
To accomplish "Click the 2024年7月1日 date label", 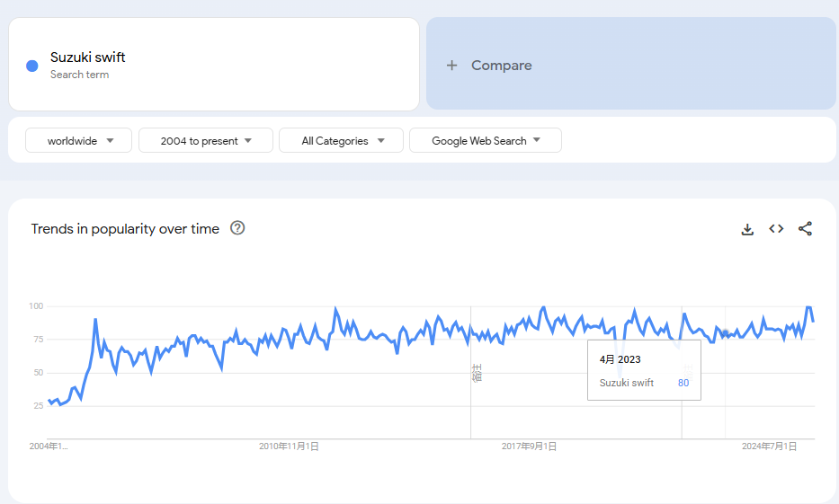I will pos(770,447).
